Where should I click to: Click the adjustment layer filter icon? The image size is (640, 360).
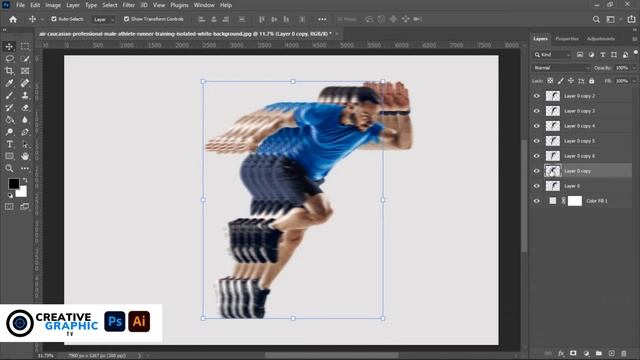pos(591,54)
